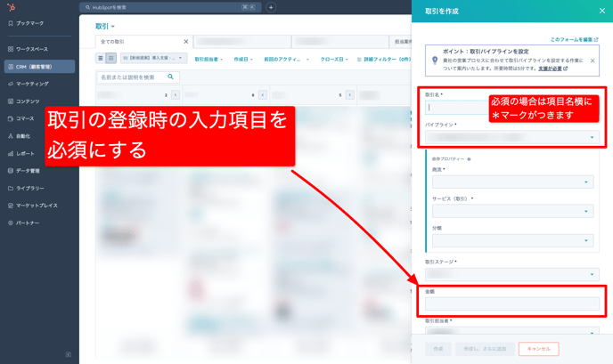The width and height of the screenshot is (613, 364).
Task: Switch to list view icon
Action: [101, 58]
